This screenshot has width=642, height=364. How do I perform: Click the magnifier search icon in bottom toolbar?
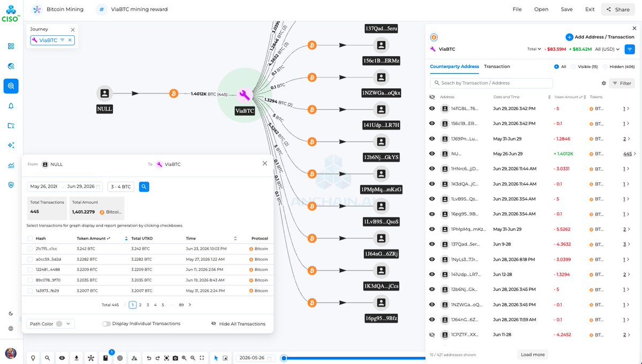pos(48,358)
